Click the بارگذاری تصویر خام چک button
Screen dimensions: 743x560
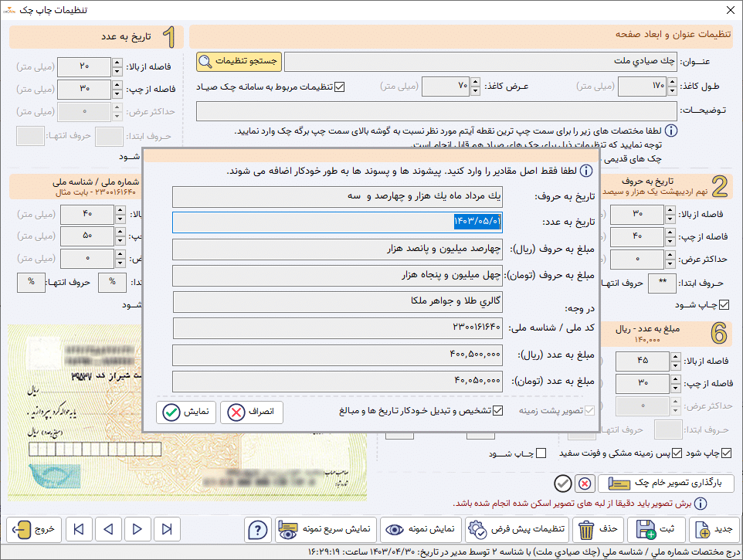pyautogui.click(x=666, y=484)
